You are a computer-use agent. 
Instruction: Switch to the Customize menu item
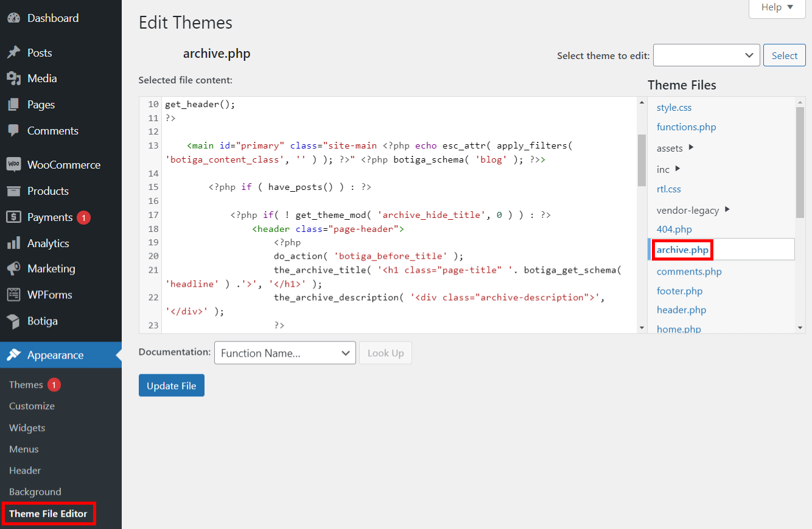click(31, 405)
